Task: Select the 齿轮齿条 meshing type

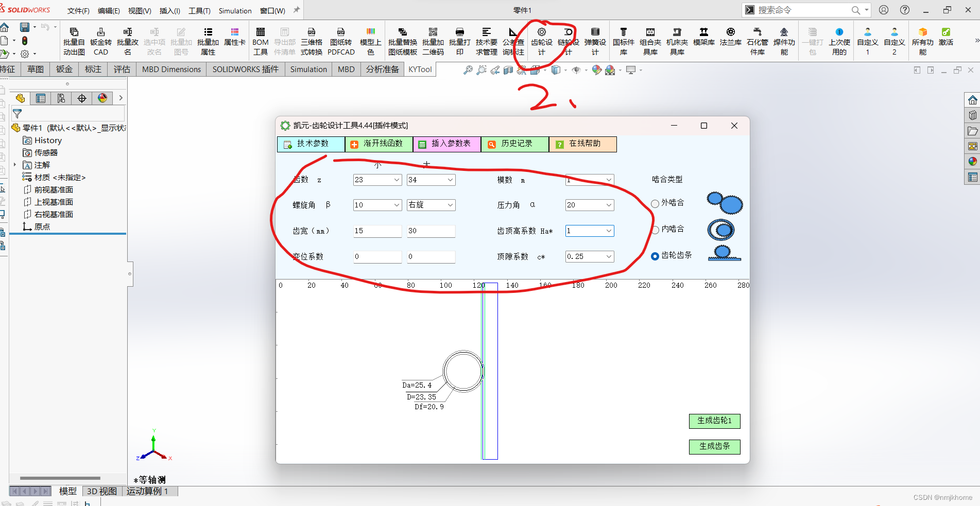Action: click(x=655, y=256)
